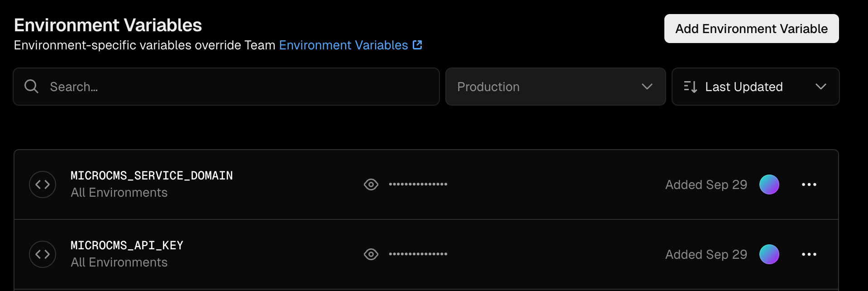Click the chevron arrow in the Last Updated selector
This screenshot has height=291, width=868.
(x=820, y=87)
